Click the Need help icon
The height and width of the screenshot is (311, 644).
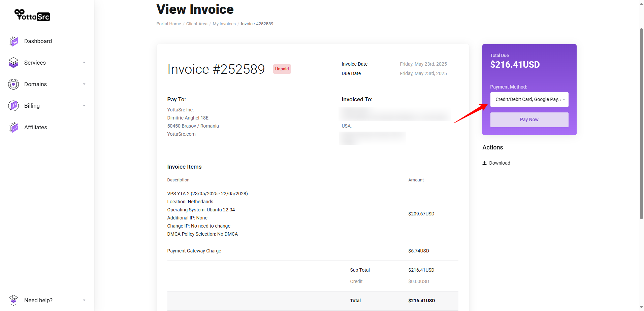[13, 300]
